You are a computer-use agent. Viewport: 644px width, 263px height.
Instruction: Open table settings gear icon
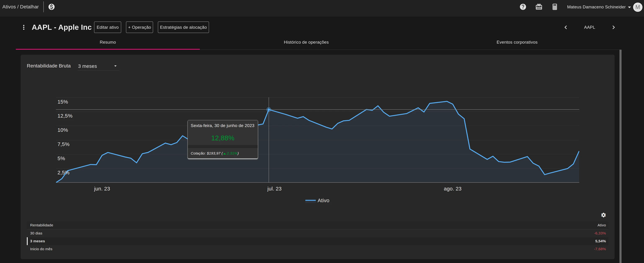[603, 215]
